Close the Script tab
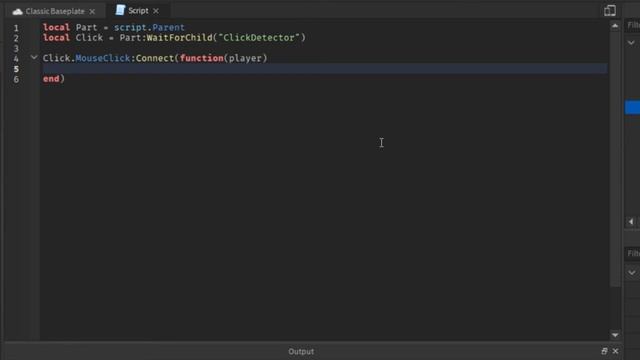The width and height of the screenshot is (640, 360). [x=156, y=11]
